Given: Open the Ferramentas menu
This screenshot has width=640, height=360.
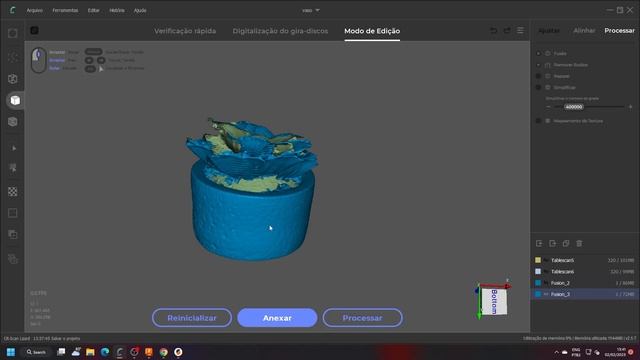Looking at the screenshot, I should tap(65, 10).
